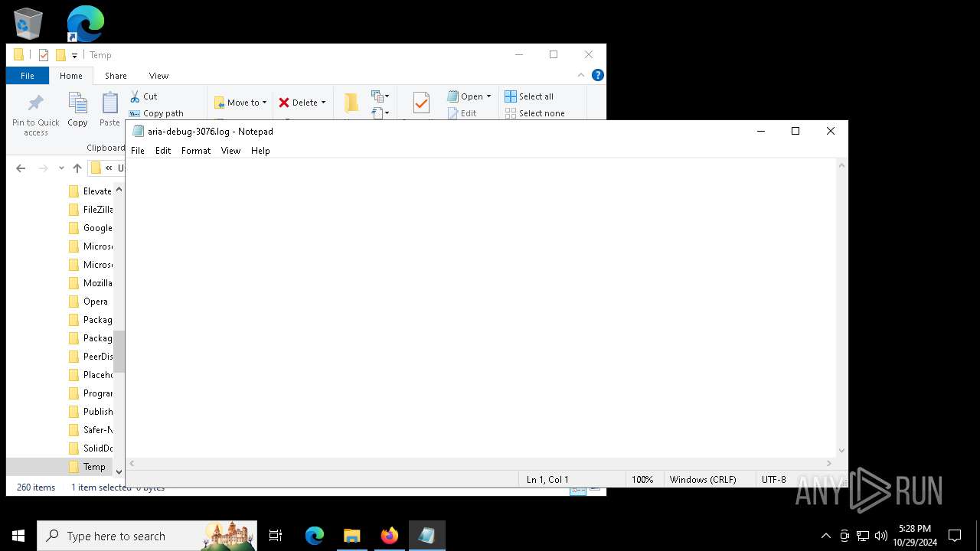The width and height of the screenshot is (980, 551).
Task: Select the Google folder in tree
Action: (90, 228)
